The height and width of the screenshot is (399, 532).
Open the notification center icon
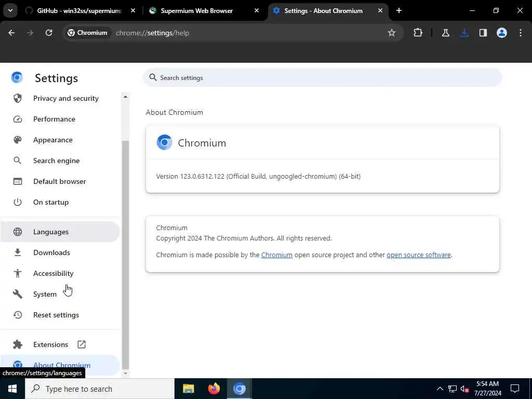(515, 389)
